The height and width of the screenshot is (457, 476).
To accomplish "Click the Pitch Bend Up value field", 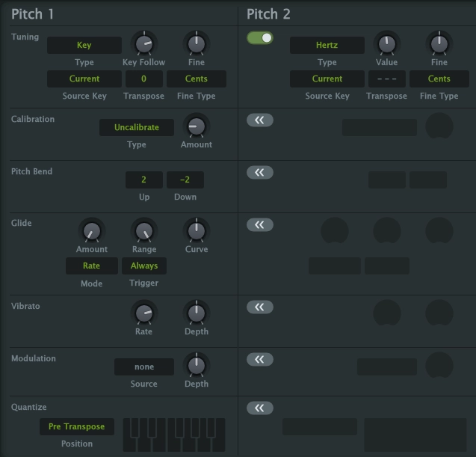I will click(144, 180).
